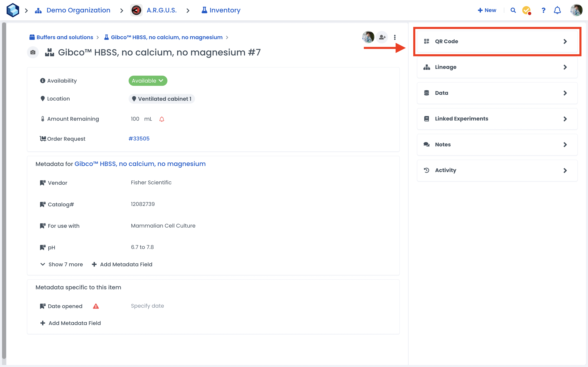Expand Show 7 more metadata fields
This screenshot has height=367, width=588.
coord(62,264)
